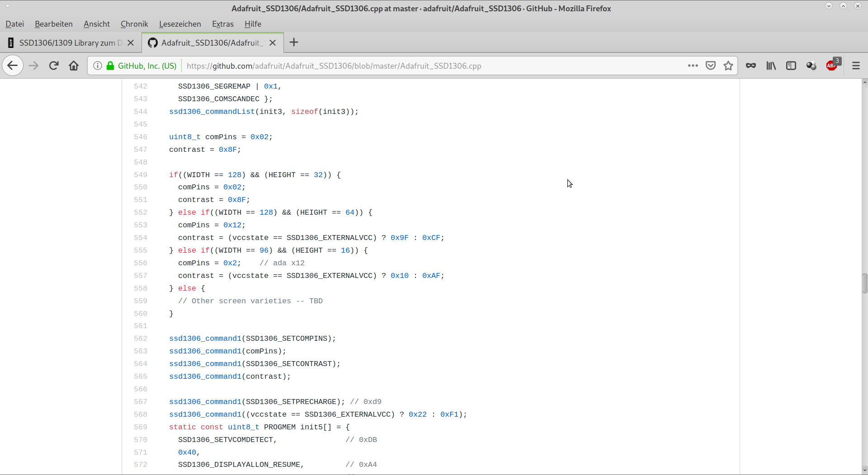868x475 pixels.
Task: Open the Library bookshelf icon
Action: 771,66
